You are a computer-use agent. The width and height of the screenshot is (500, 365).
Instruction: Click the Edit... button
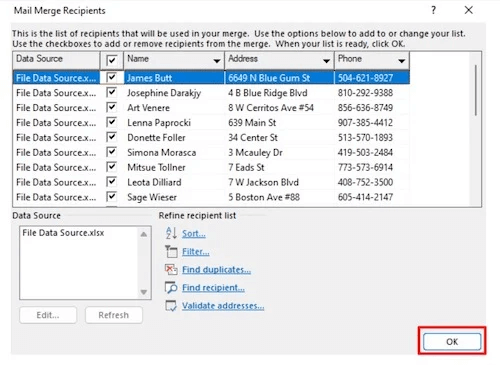(48, 315)
